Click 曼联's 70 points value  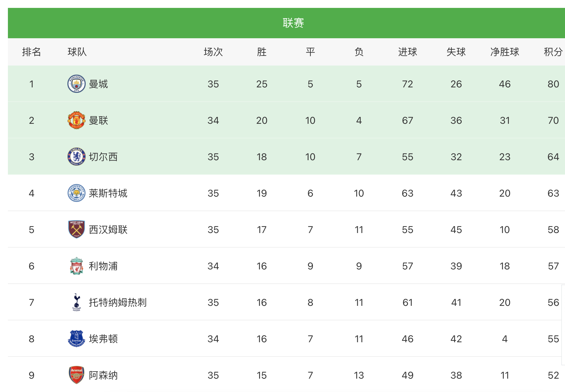click(x=553, y=120)
